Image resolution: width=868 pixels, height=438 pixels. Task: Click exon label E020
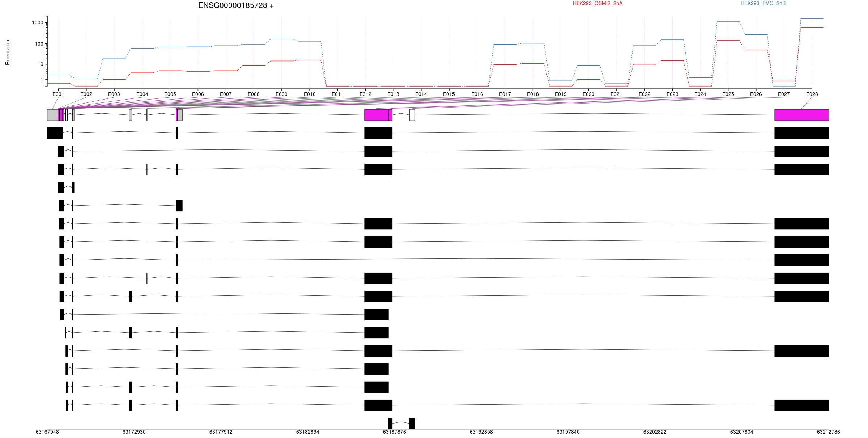588,94
